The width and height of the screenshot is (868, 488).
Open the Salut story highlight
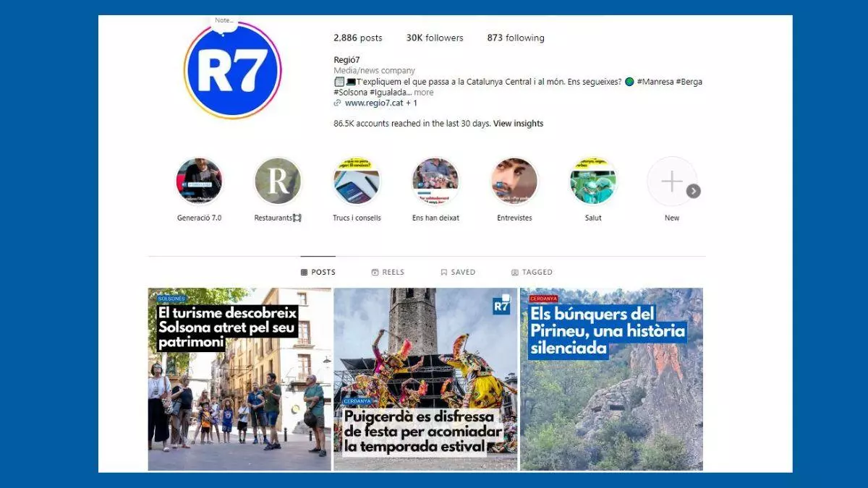click(593, 181)
